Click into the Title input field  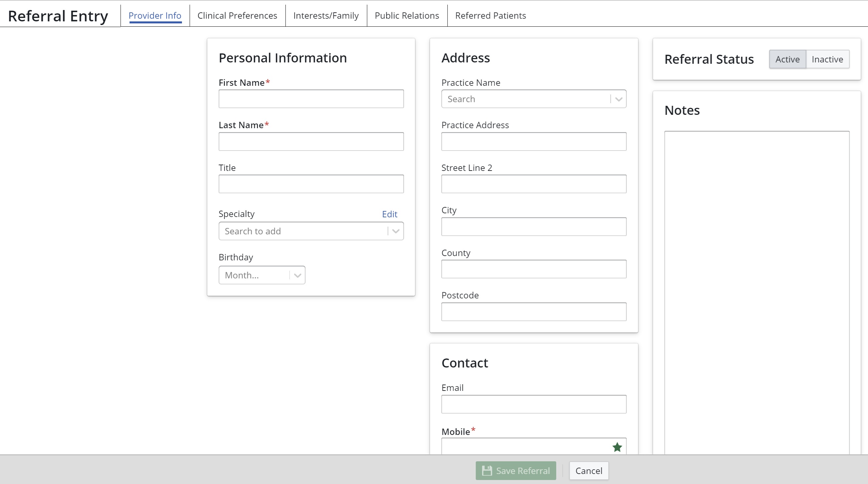[x=311, y=184]
